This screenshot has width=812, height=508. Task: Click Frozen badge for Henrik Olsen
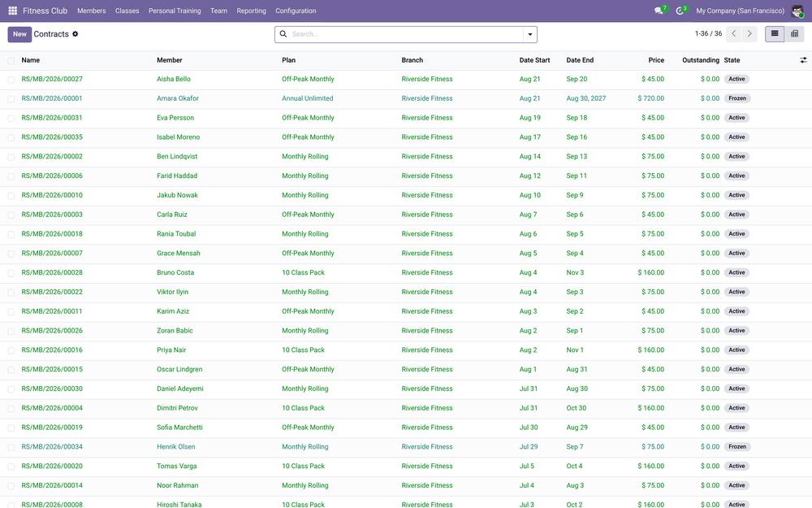pyautogui.click(x=737, y=447)
